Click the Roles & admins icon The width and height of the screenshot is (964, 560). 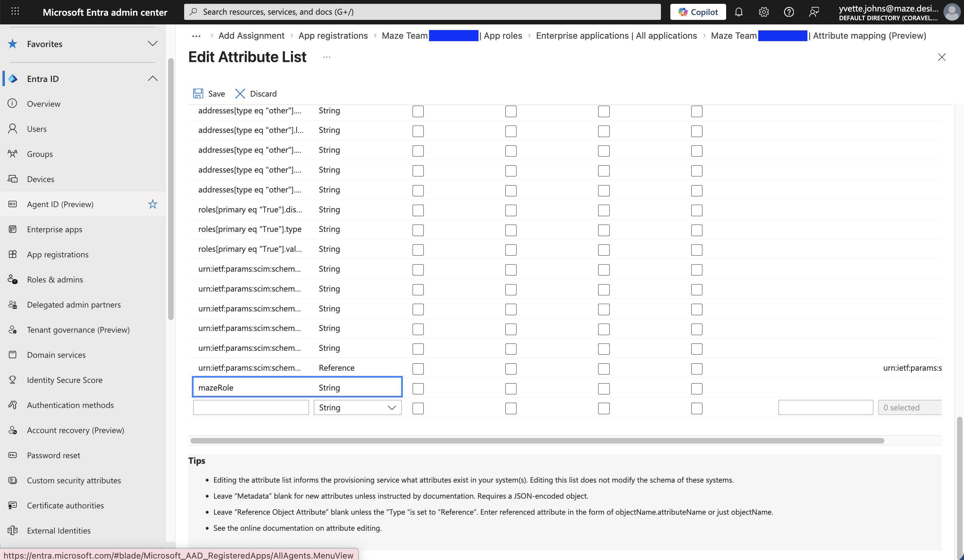13,279
